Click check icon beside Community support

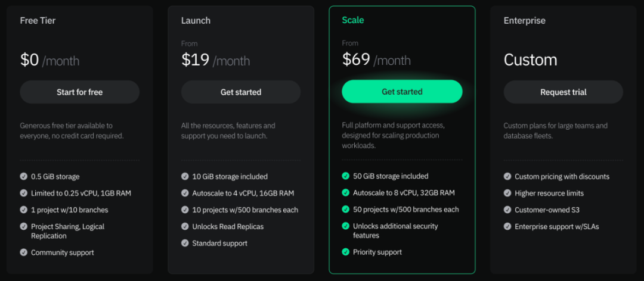click(x=24, y=252)
